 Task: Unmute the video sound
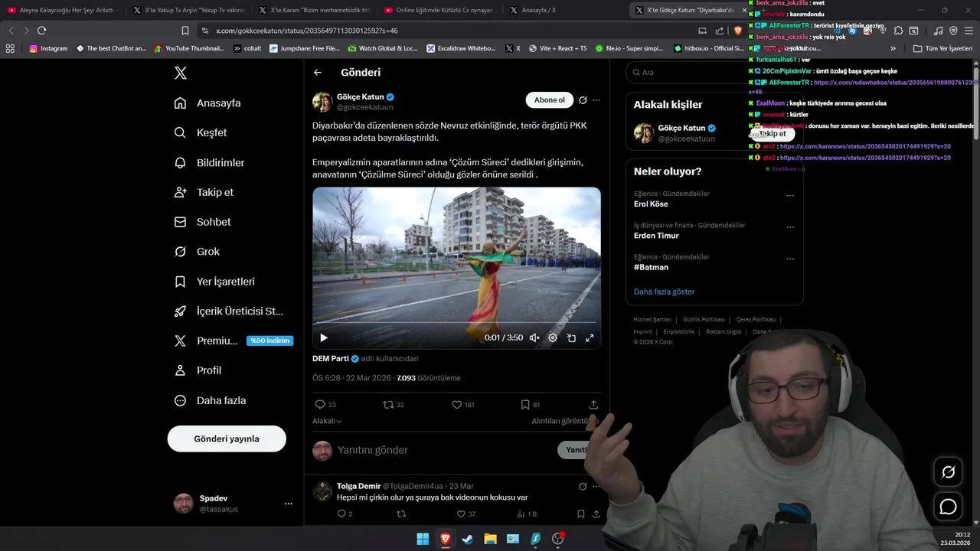534,337
